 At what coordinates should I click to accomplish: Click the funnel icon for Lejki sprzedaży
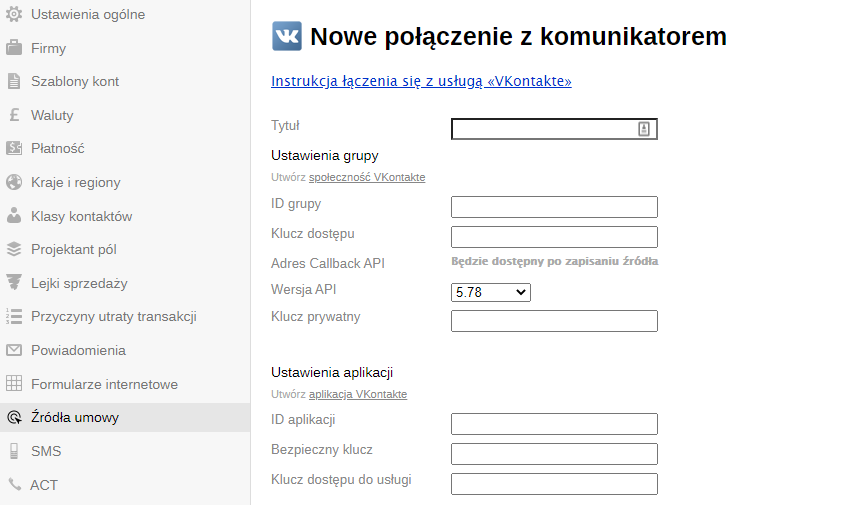pyautogui.click(x=14, y=283)
